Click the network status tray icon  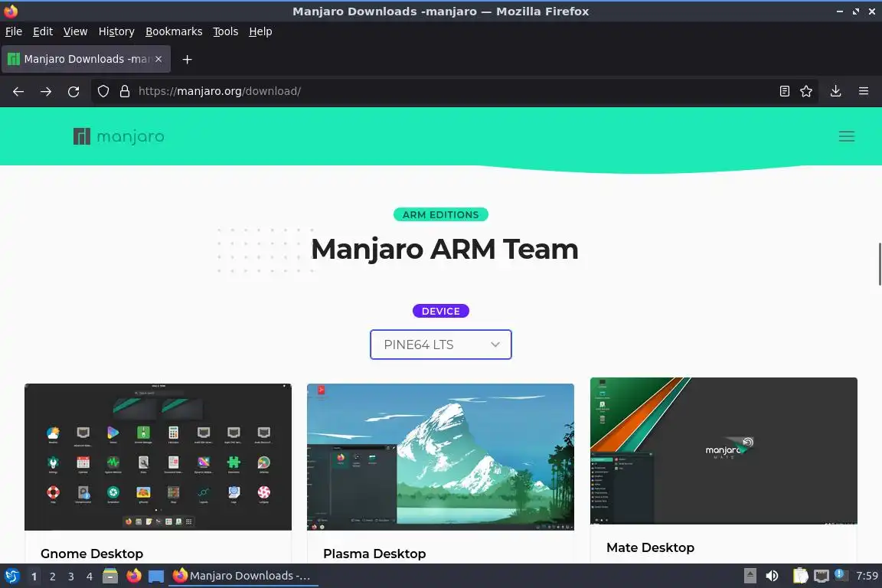pos(822,576)
